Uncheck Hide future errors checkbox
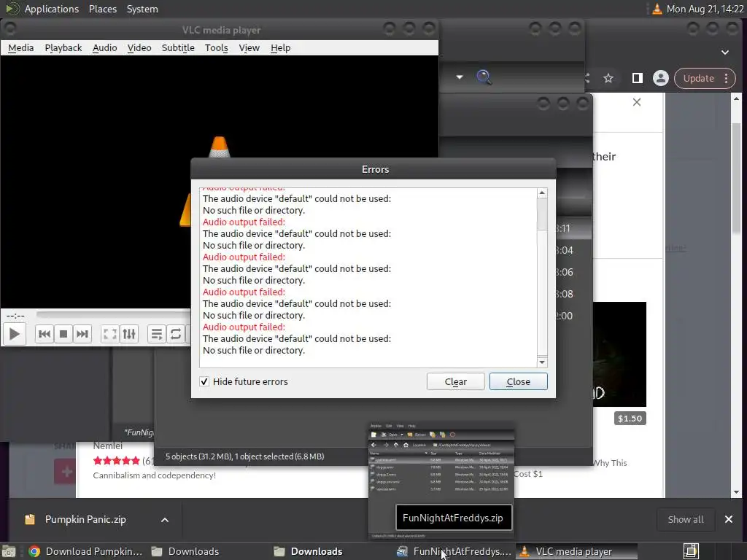The width and height of the screenshot is (747, 560). click(204, 381)
